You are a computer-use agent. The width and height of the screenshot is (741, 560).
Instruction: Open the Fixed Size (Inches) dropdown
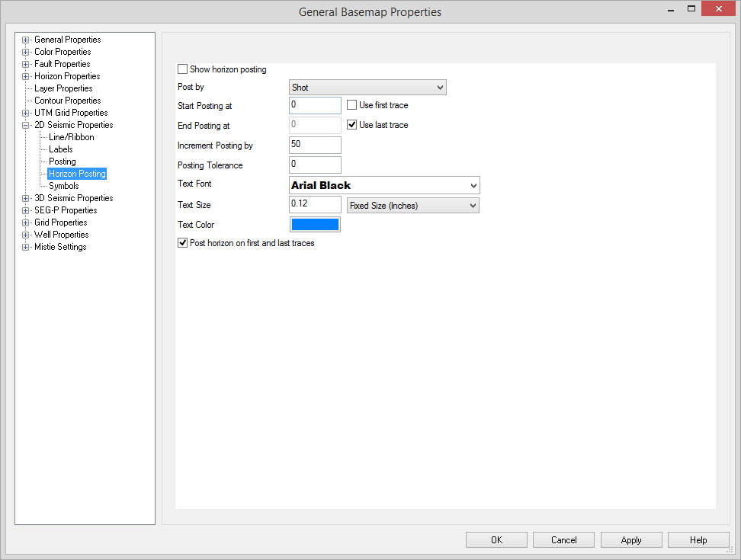coord(412,206)
